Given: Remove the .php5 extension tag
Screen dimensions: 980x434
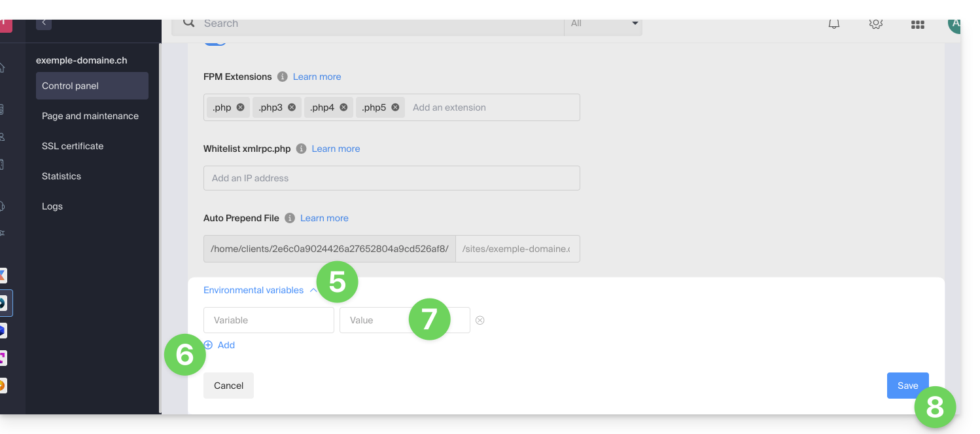Looking at the screenshot, I should pyautogui.click(x=395, y=107).
